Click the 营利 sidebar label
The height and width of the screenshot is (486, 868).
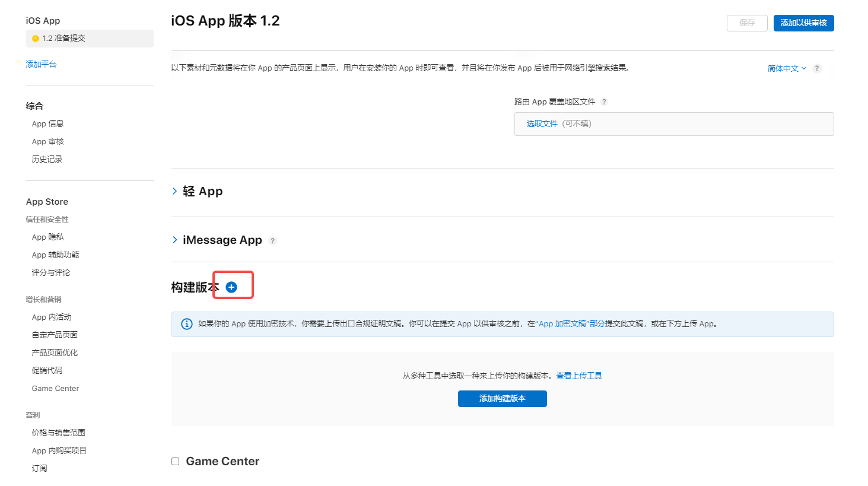click(x=33, y=415)
